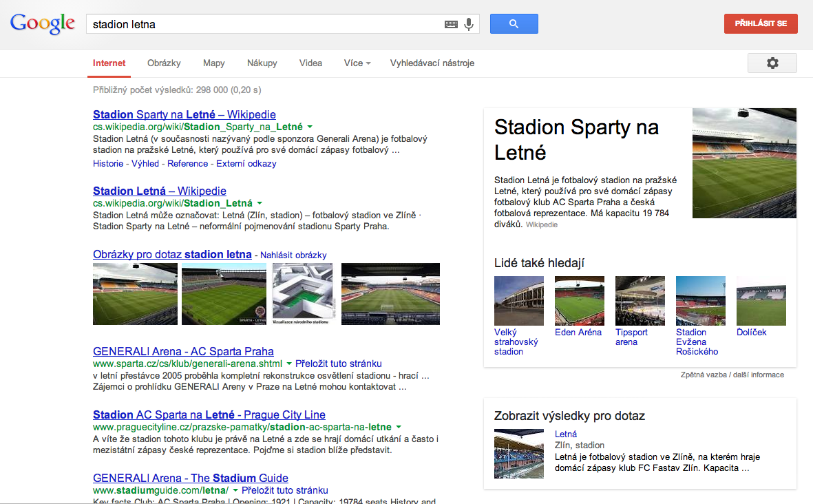813x504 pixels.
Task: Open the Letná Zlín stadium thumbnail
Action: click(x=519, y=454)
